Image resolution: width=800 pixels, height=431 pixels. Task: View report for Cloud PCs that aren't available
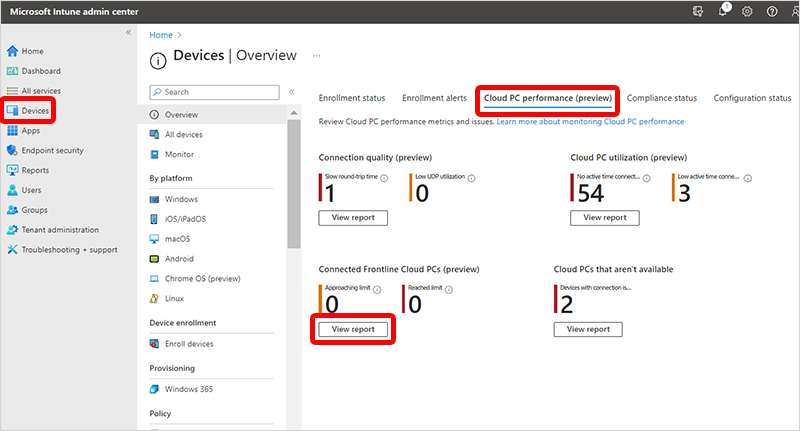[588, 329]
